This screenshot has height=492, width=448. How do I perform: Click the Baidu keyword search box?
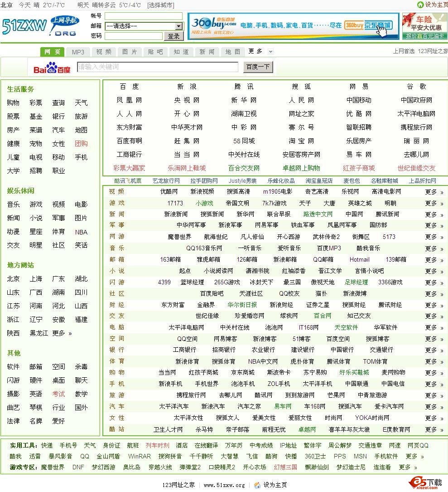(158, 67)
